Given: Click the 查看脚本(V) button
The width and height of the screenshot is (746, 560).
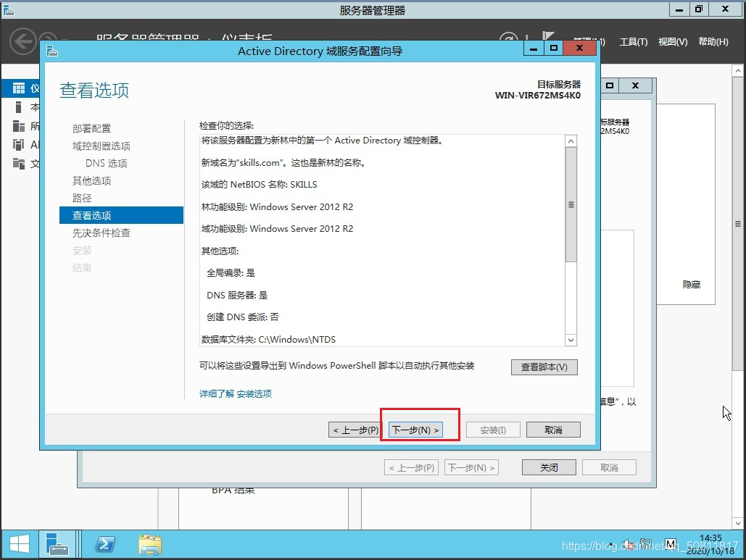Looking at the screenshot, I should pos(544,367).
